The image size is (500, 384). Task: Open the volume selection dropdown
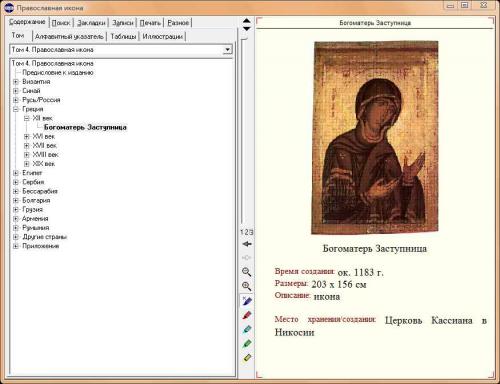click(x=227, y=50)
